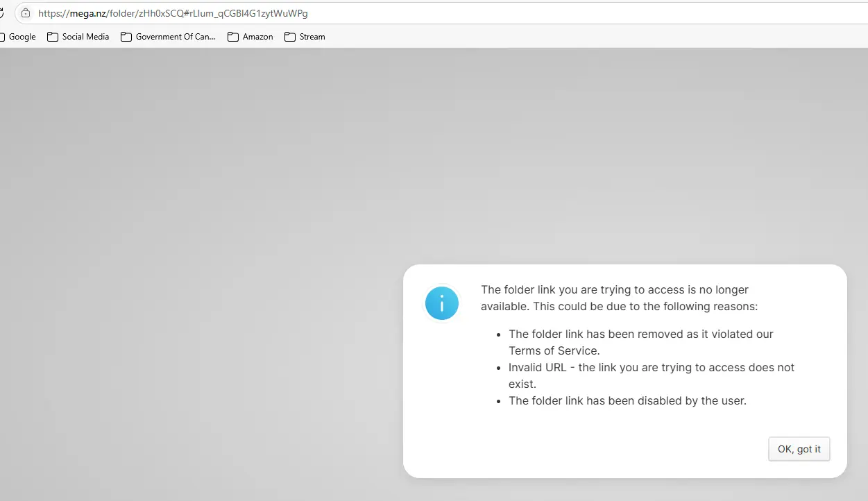Click the "Invalid URL" bullet text
The height and width of the screenshot is (501, 868).
tap(652, 375)
